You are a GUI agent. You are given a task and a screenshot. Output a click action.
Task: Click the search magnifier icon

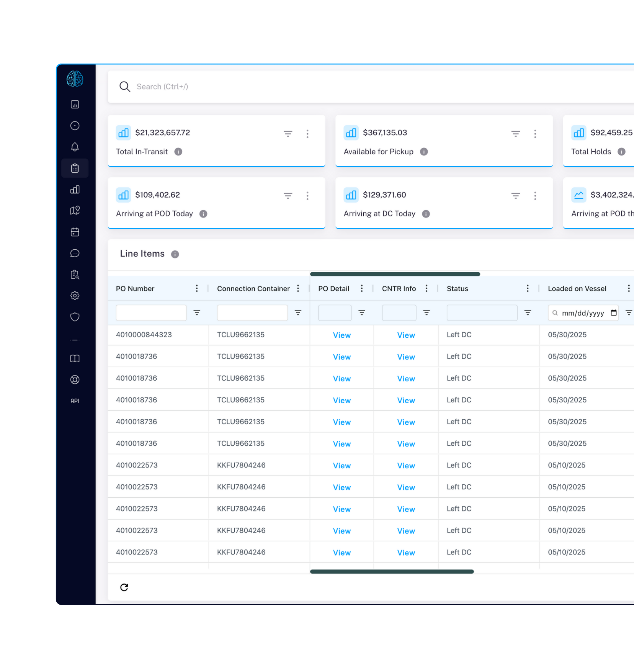(x=125, y=87)
